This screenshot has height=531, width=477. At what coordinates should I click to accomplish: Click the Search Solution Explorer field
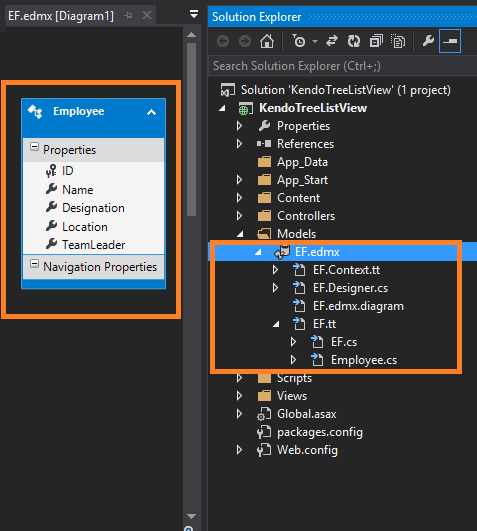[x=343, y=66]
